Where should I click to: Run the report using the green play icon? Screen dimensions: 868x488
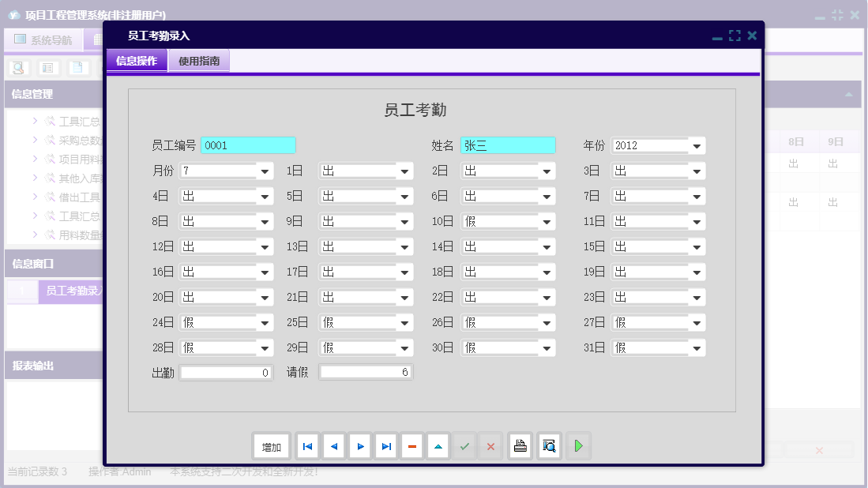point(578,446)
